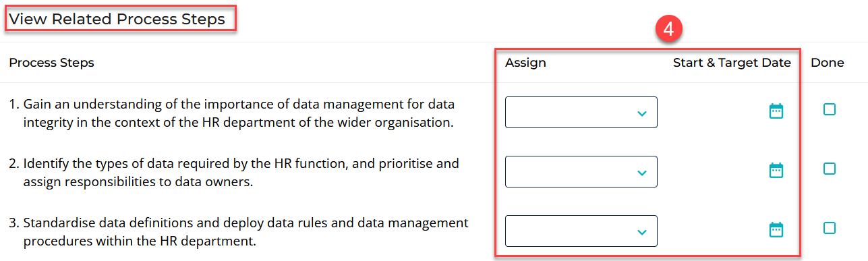868x261 pixels.
Task: Click the calendar icon for step 3
Action: (776, 230)
